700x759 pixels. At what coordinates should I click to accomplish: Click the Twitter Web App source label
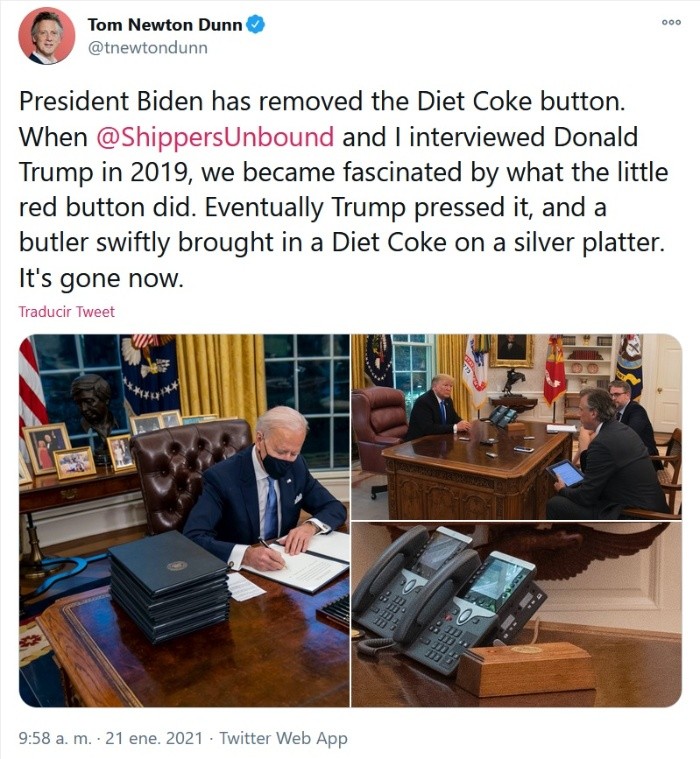pyautogui.click(x=283, y=738)
